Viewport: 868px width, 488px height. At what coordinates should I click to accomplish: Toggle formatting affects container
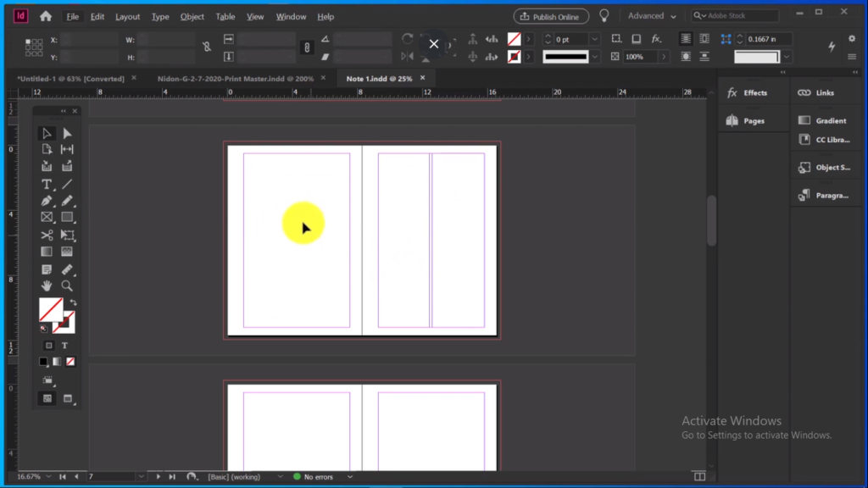click(x=48, y=346)
